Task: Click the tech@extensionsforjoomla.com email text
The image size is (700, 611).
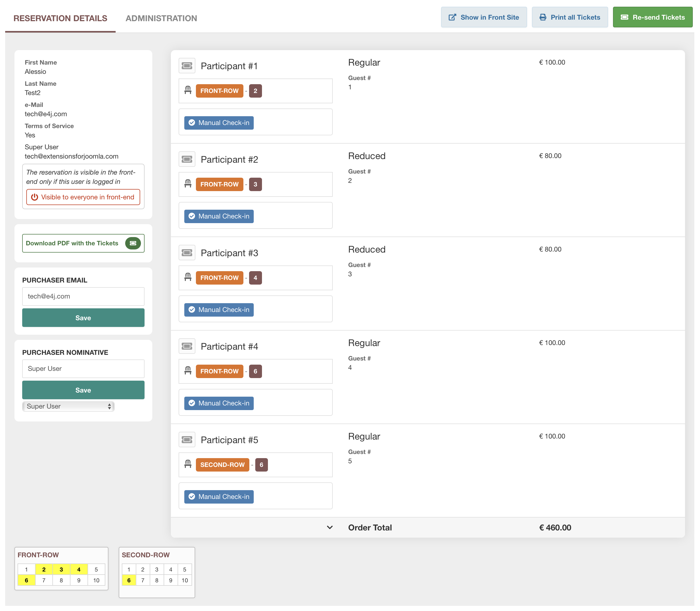Action: pos(71,156)
